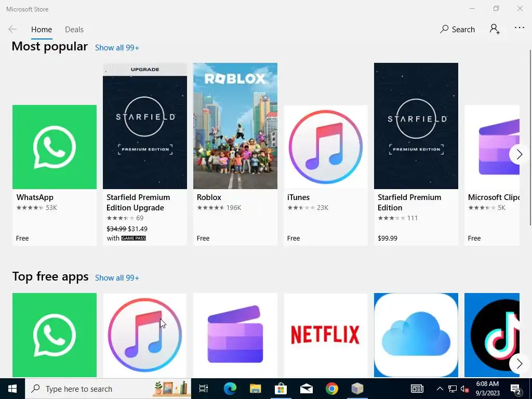
Task: Click the taskbar search box
Action: [108, 389]
